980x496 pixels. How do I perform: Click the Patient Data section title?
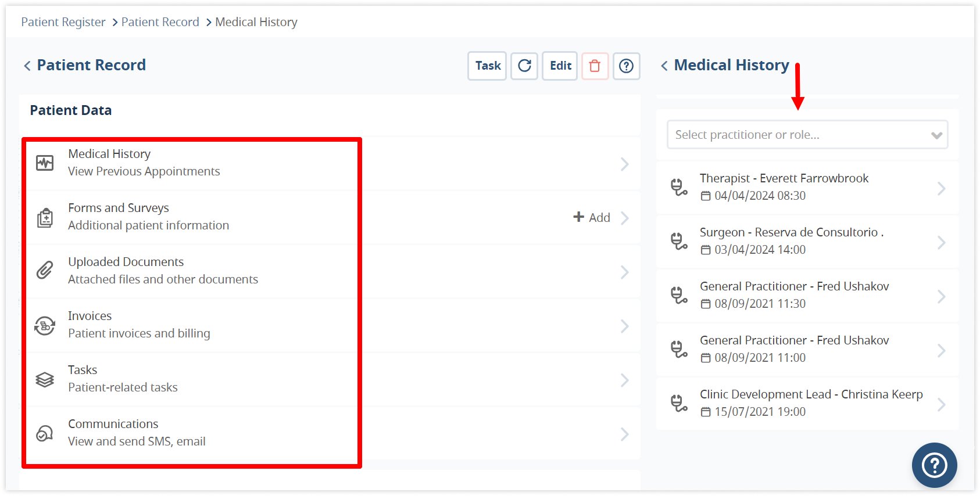click(71, 110)
